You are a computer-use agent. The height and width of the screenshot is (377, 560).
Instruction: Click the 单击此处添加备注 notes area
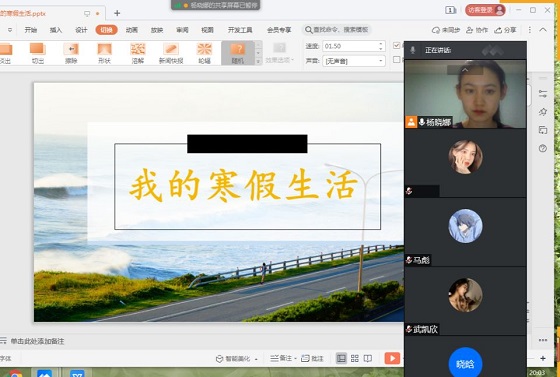pyautogui.click(x=37, y=341)
